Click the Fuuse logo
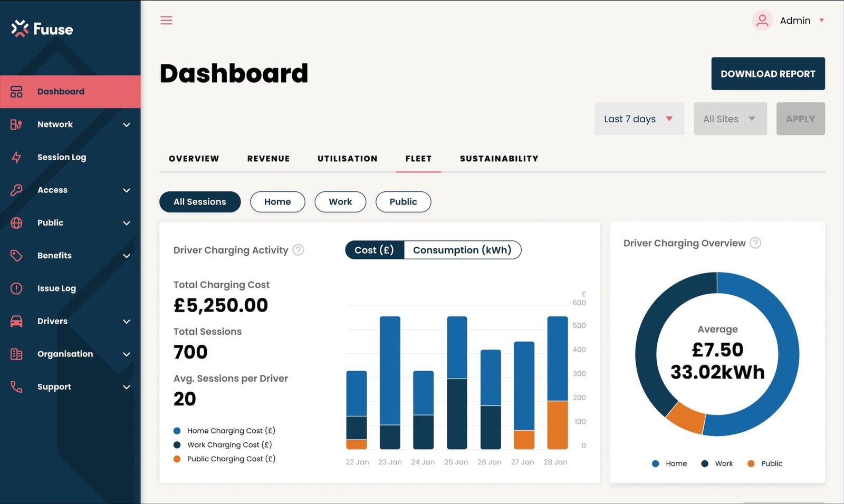This screenshot has width=844, height=504. click(42, 28)
